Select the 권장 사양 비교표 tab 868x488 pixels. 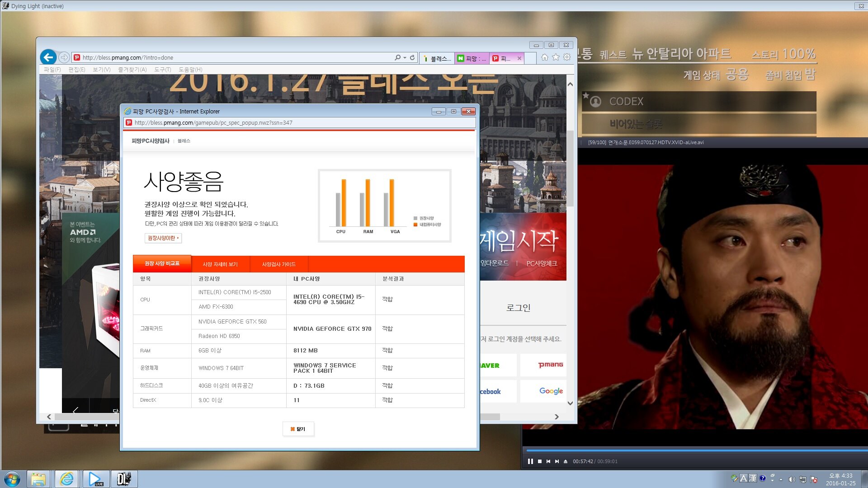click(162, 263)
